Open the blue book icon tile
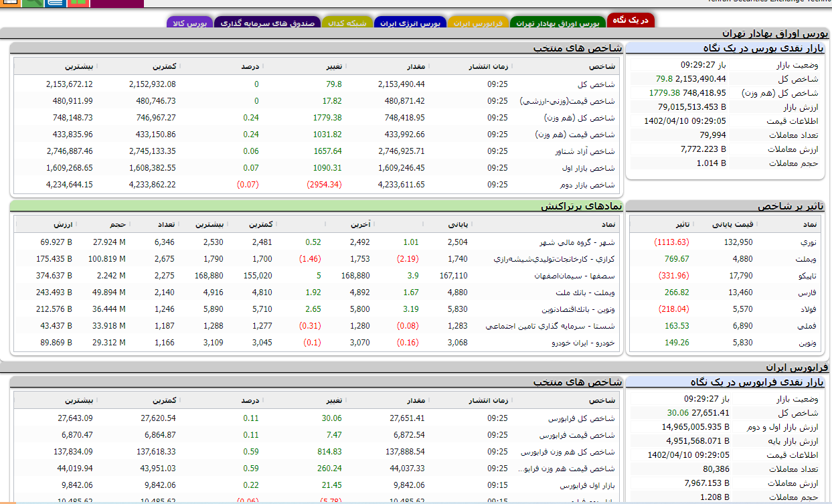Screen dimensions: 832x504 point(56,3)
